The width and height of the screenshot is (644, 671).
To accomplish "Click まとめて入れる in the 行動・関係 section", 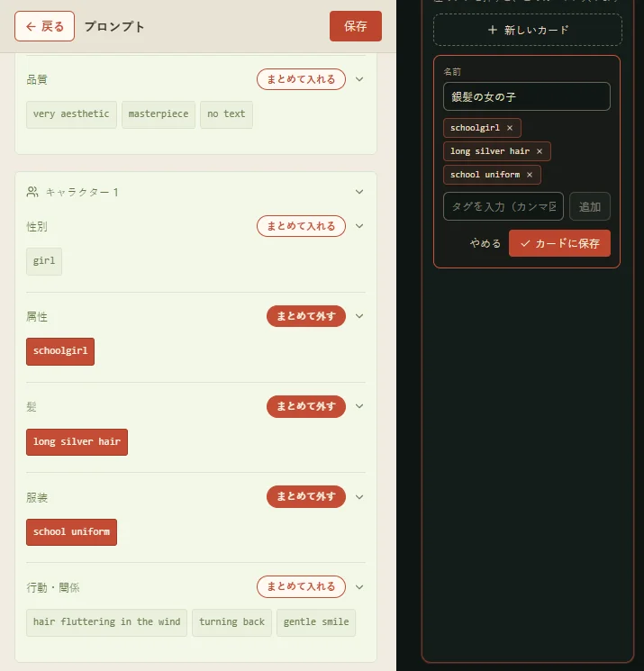I will [301, 586].
